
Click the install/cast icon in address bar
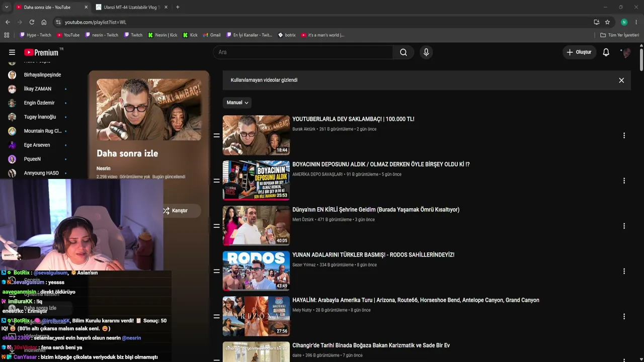click(596, 22)
